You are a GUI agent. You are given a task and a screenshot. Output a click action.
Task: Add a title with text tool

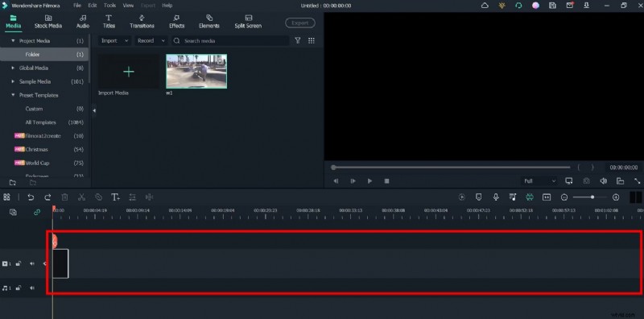pyautogui.click(x=115, y=197)
